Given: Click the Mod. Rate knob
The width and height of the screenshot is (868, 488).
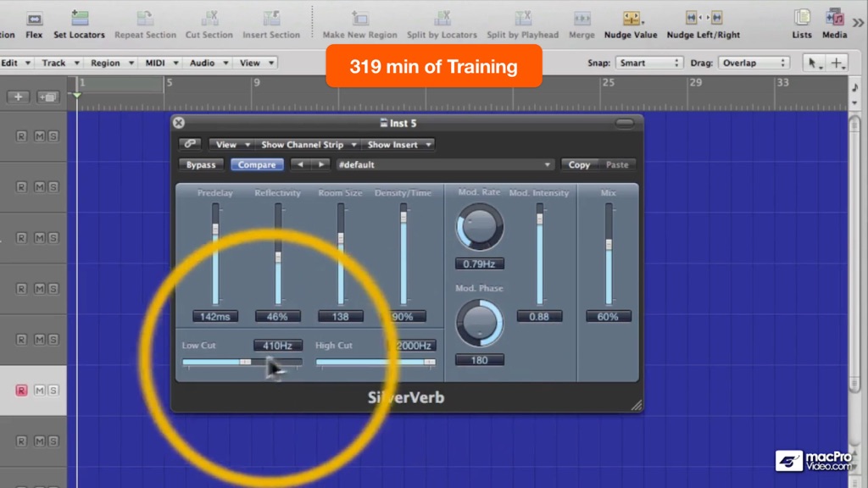Looking at the screenshot, I should click(480, 227).
